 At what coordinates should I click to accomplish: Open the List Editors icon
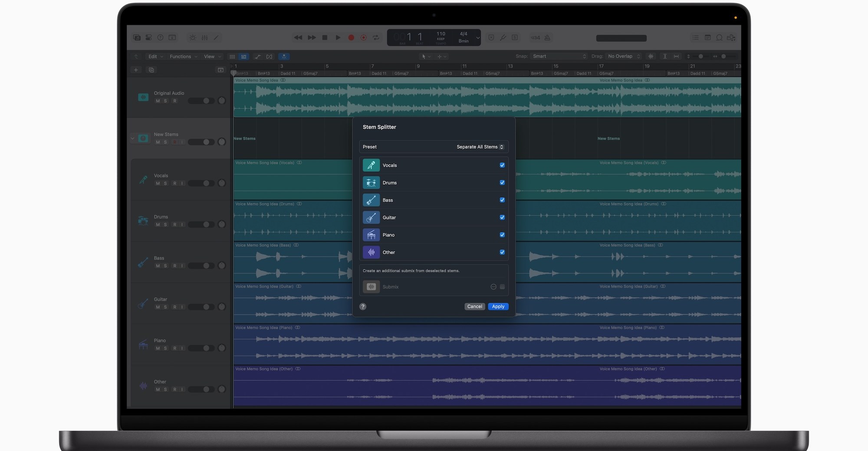click(x=696, y=38)
